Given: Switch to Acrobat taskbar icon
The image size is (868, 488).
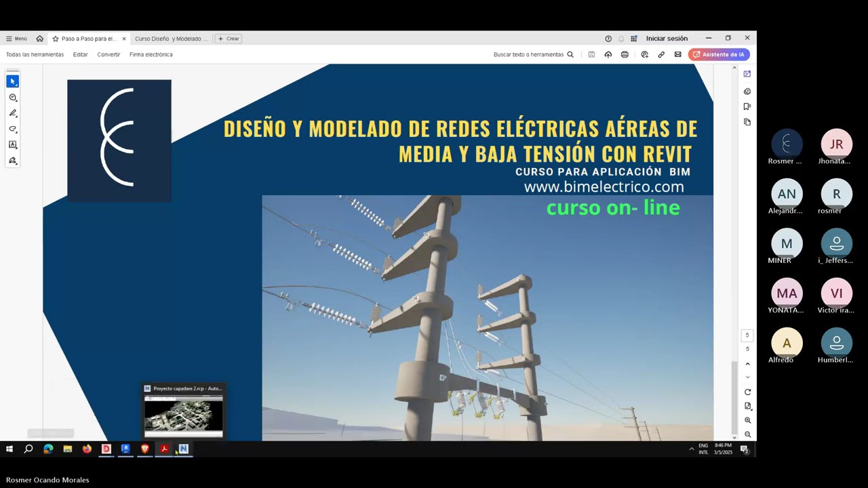Looking at the screenshot, I should (164, 449).
